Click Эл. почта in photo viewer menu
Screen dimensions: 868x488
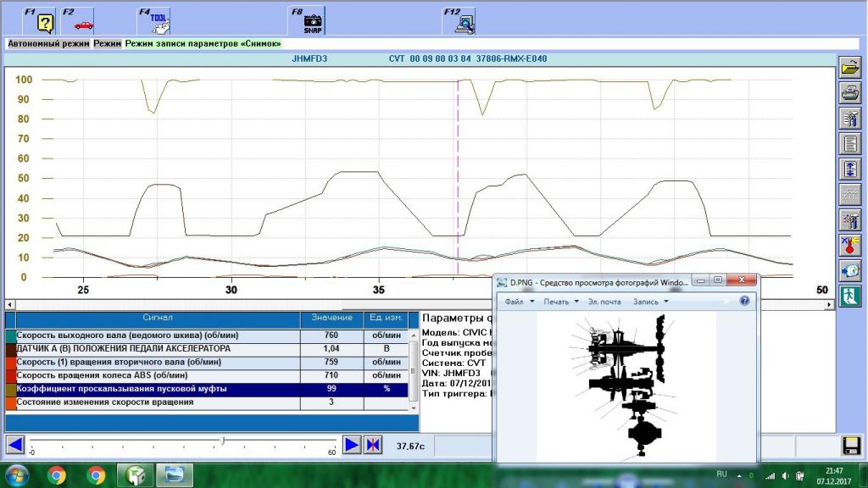coord(605,302)
